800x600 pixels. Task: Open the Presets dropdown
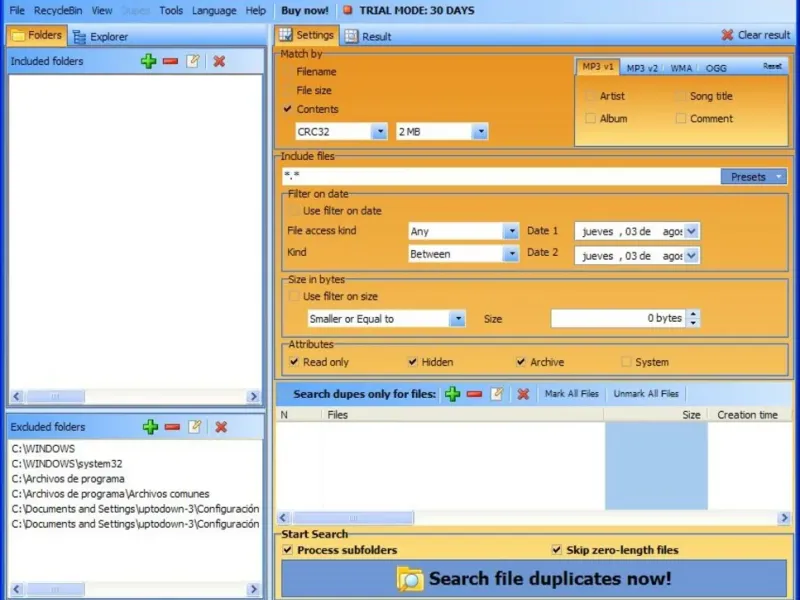(x=754, y=177)
